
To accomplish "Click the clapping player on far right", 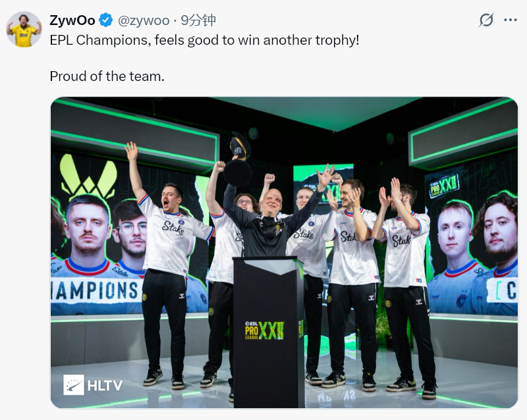I will coord(405,284).
